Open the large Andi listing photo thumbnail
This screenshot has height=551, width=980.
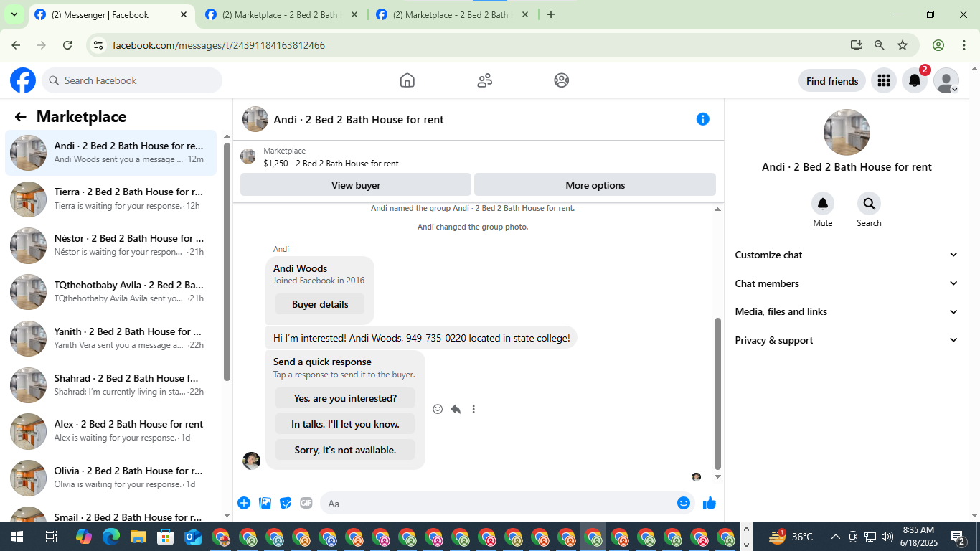pyautogui.click(x=847, y=133)
